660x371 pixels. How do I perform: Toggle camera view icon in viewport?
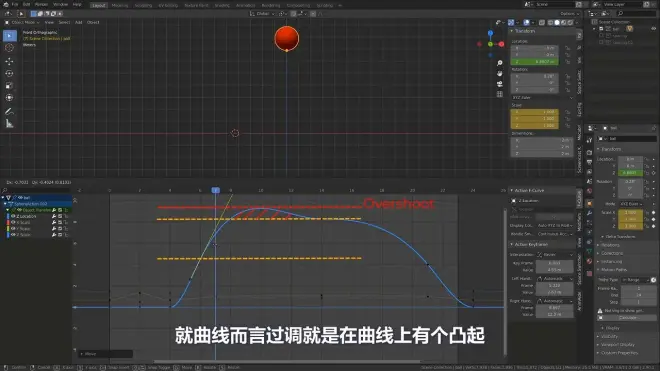click(500, 84)
